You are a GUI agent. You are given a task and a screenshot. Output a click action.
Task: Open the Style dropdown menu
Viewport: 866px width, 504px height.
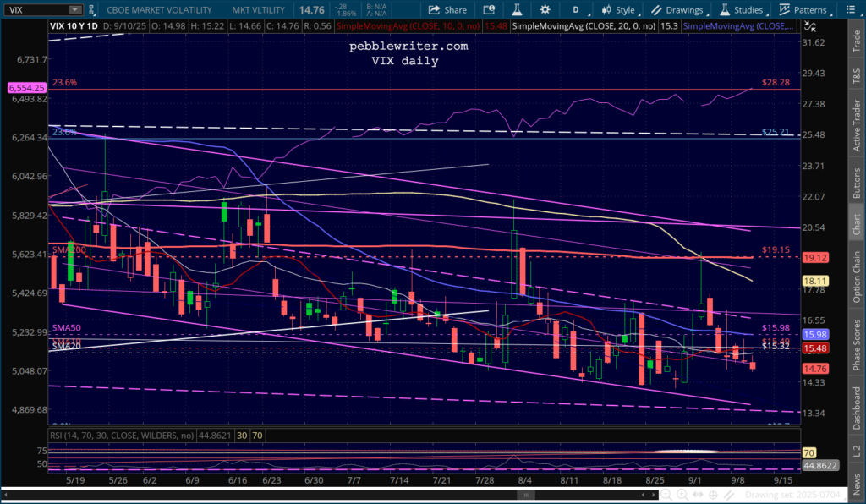(x=619, y=10)
